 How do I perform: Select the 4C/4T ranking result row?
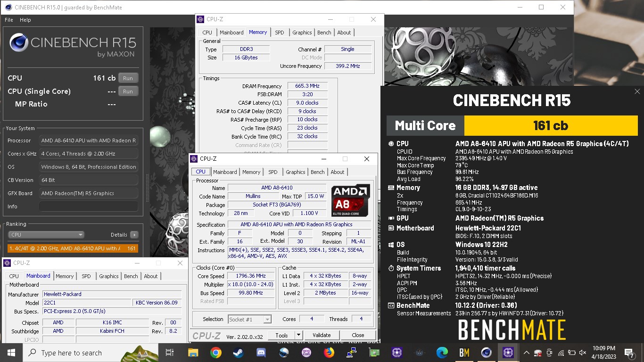tap(73, 248)
